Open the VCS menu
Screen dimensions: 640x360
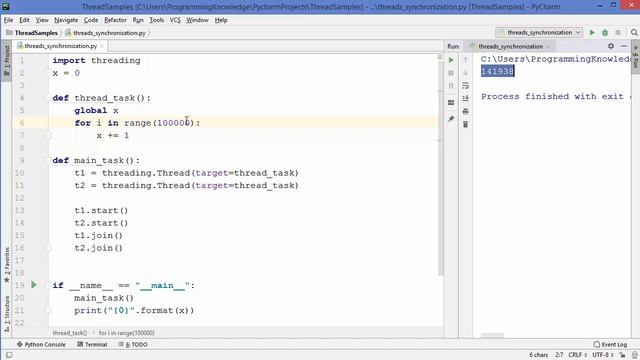tap(175, 20)
